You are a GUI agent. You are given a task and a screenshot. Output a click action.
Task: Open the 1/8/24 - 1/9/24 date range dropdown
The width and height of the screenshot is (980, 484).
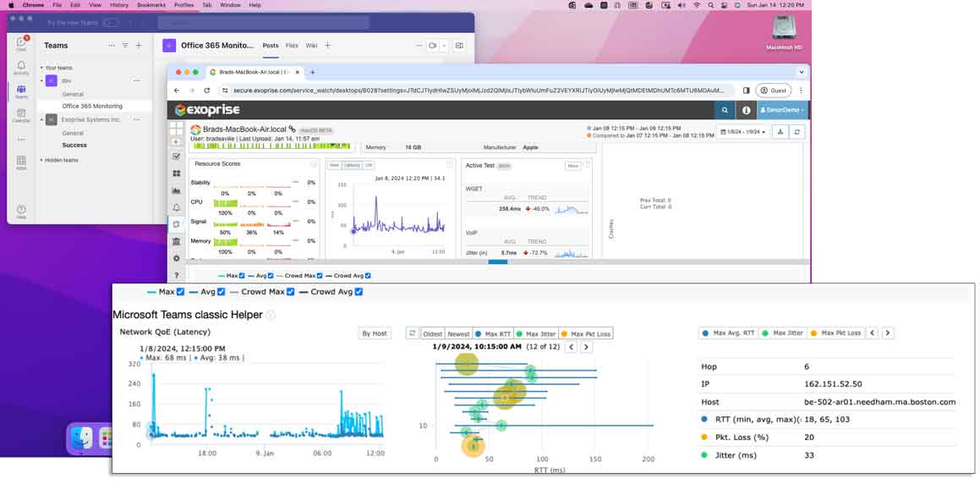[x=742, y=132]
